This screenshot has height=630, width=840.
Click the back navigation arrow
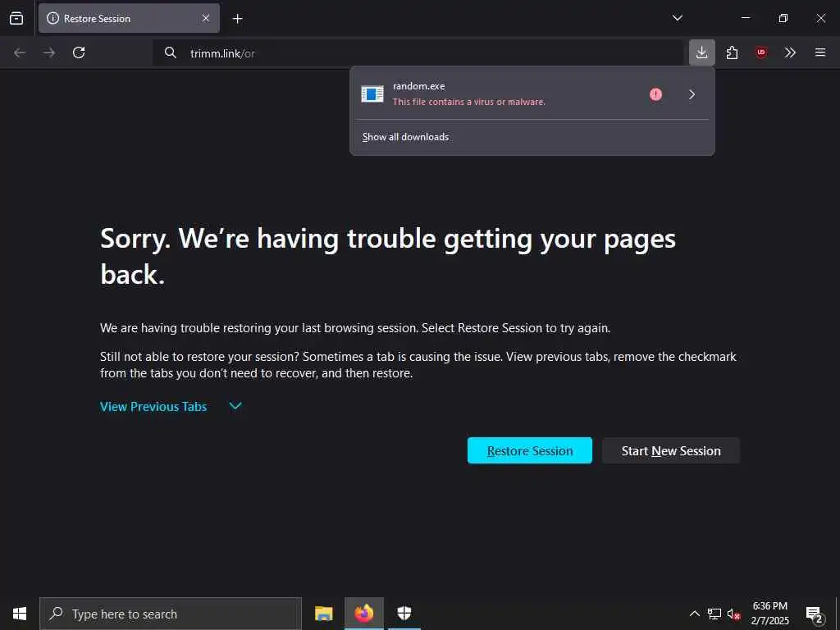pos(20,52)
